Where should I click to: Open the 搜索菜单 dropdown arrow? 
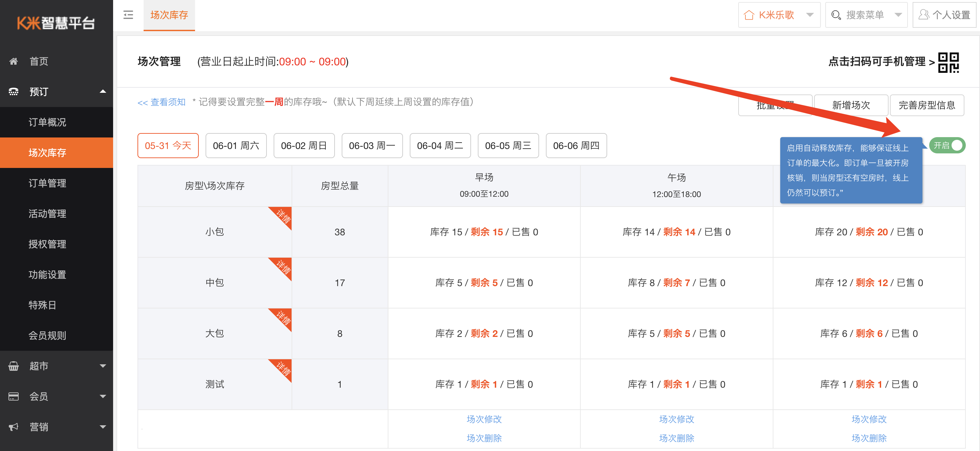coord(898,15)
